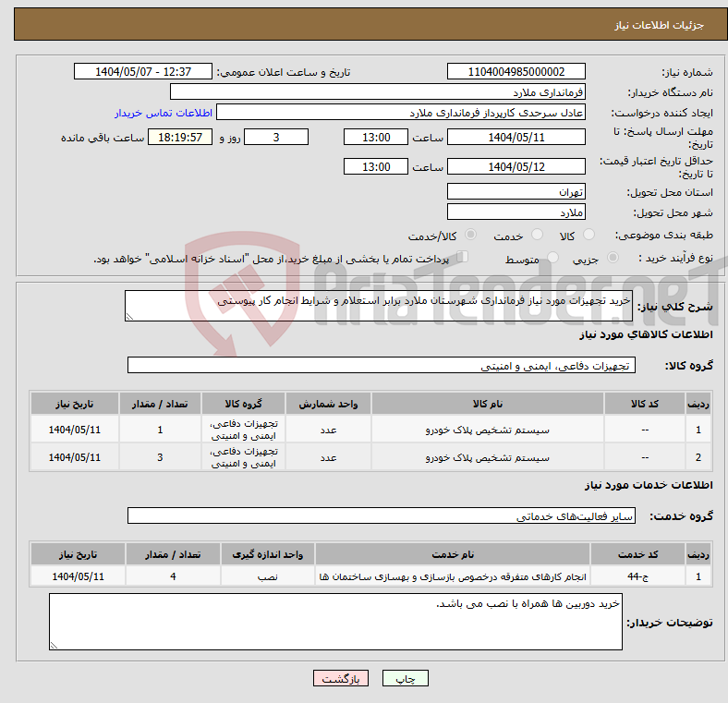Click the buyer name field فرمانداری ملارد

pyautogui.click(x=378, y=92)
